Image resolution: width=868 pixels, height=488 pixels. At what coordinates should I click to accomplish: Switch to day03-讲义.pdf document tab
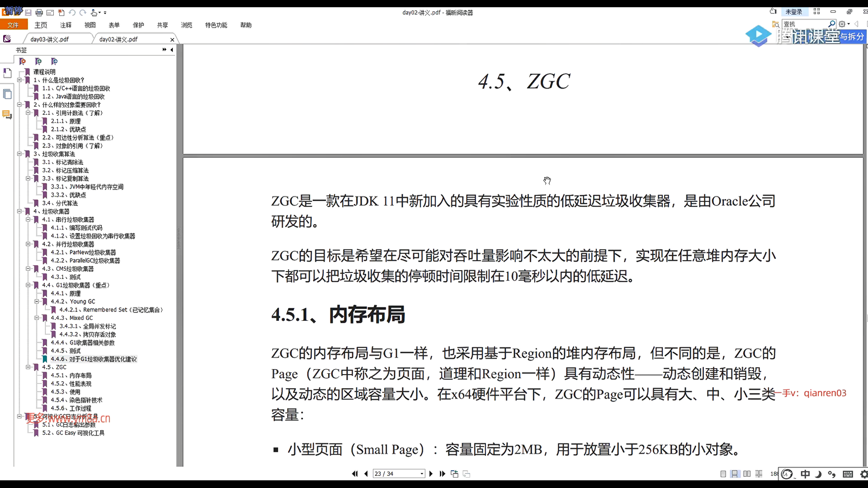click(x=50, y=39)
